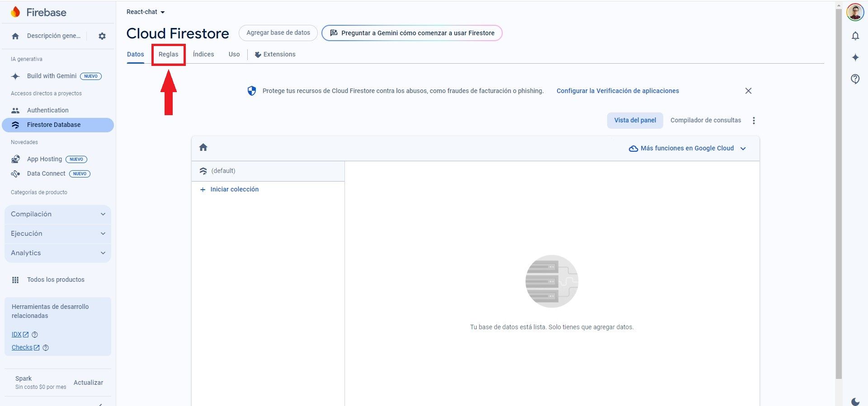This screenshot has height=406, width=868.
Task: Open Configurar la Verificación de aplicaciones link
Action: 618,91
